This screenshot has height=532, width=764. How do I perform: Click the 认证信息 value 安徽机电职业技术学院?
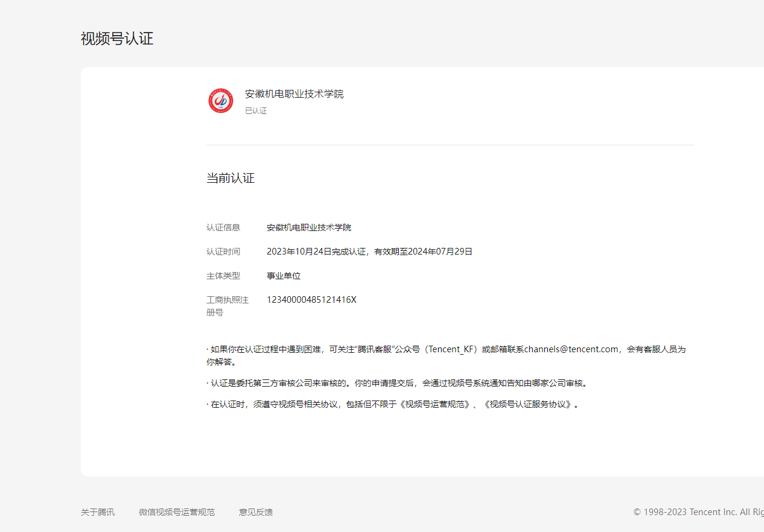point(309,227)
